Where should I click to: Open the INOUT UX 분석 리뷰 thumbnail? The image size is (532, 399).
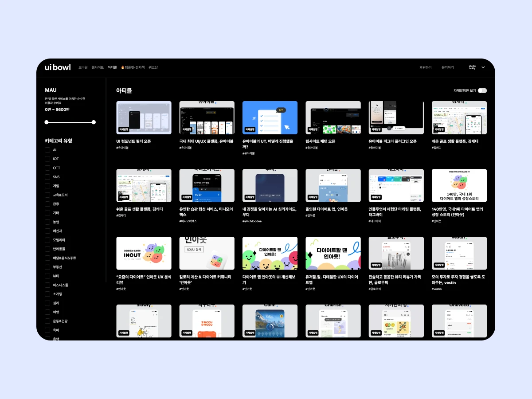[144, 253]
